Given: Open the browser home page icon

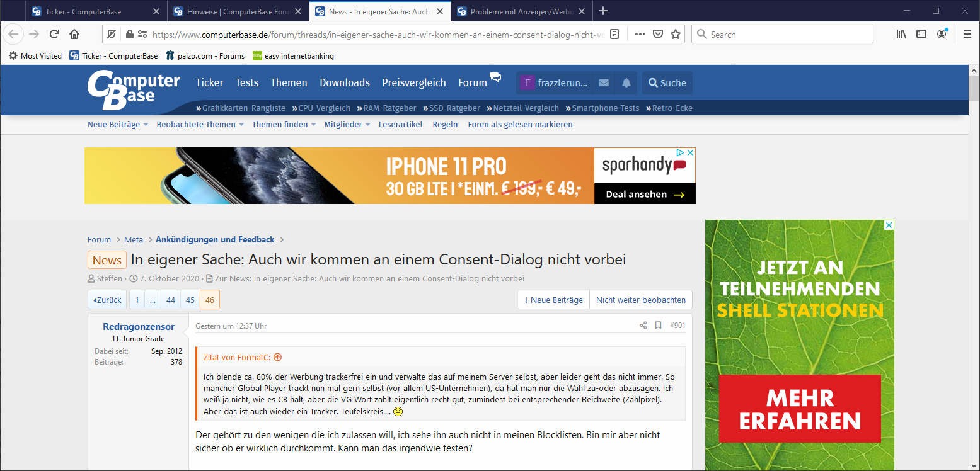Looking at the screenshot, I should click(74, 34).
